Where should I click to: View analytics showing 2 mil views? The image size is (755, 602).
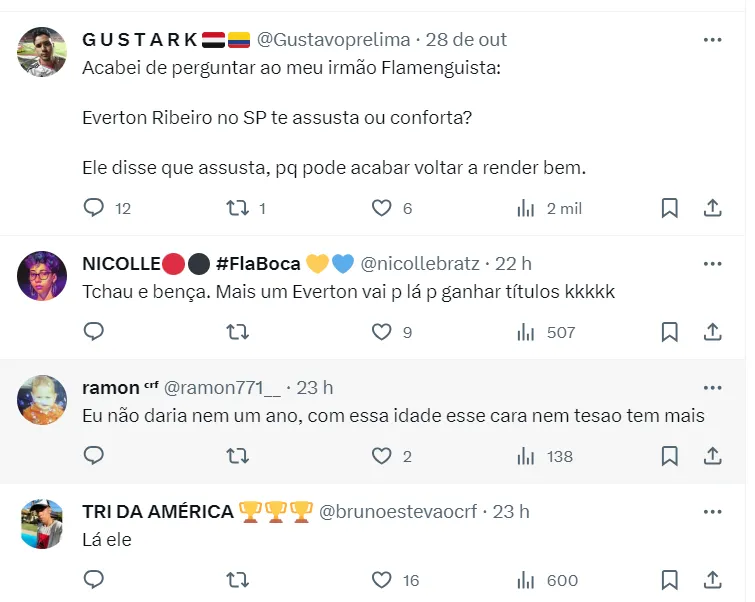coord(526,208)
